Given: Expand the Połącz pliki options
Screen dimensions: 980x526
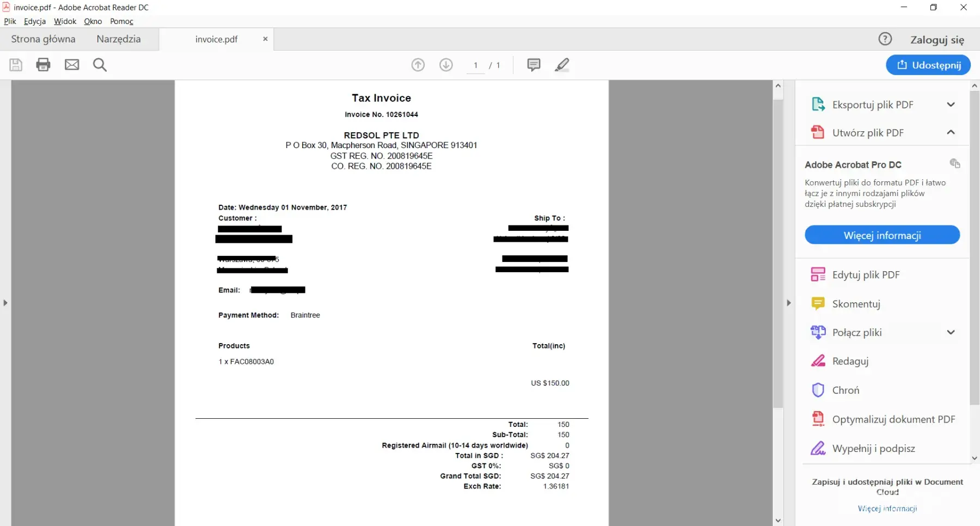Looking at the screenshot, I should click(951, 332).
